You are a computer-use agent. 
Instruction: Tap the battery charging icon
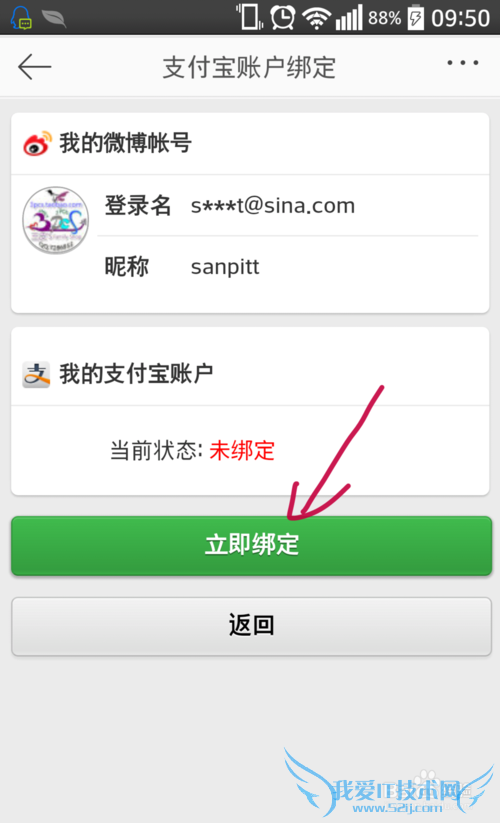(x=416, y=17)
